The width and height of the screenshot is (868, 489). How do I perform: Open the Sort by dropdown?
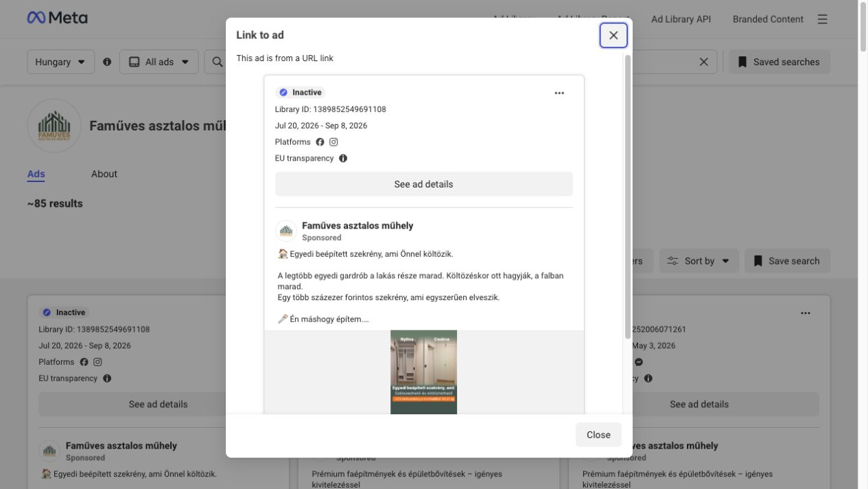tap(699, 261)
